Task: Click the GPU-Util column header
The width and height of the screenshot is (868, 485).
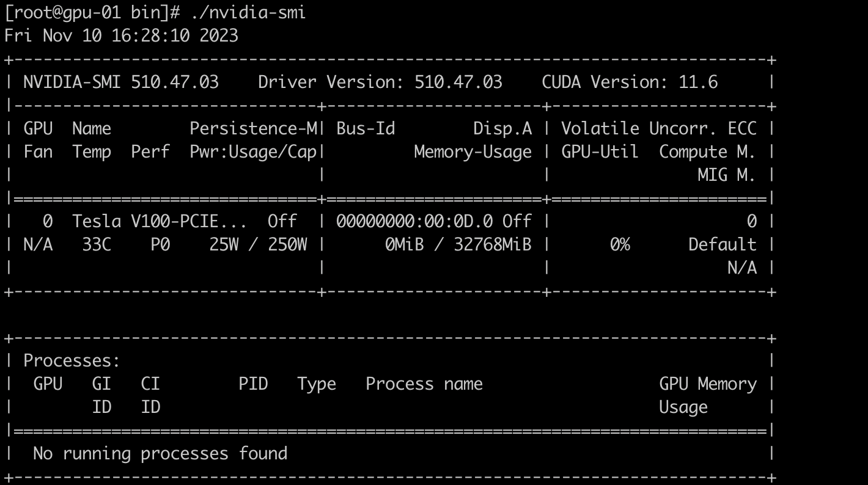Action: pos(600,151)
